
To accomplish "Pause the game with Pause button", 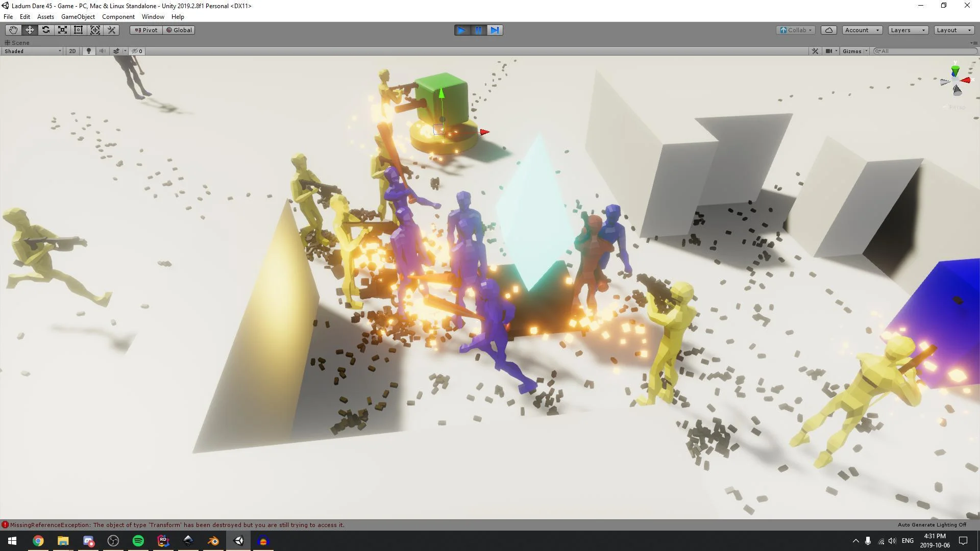I will 478,30.
